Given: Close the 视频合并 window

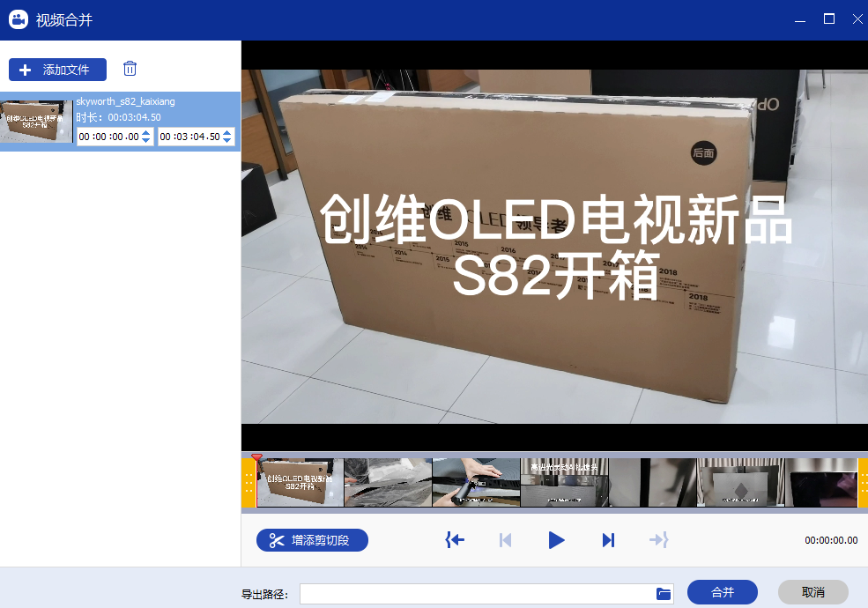Looking at the screenshot, I should point(857,19).
